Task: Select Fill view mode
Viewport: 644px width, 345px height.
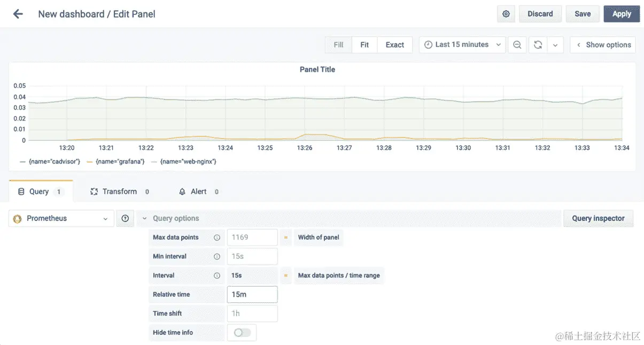Action: point(338,45)
